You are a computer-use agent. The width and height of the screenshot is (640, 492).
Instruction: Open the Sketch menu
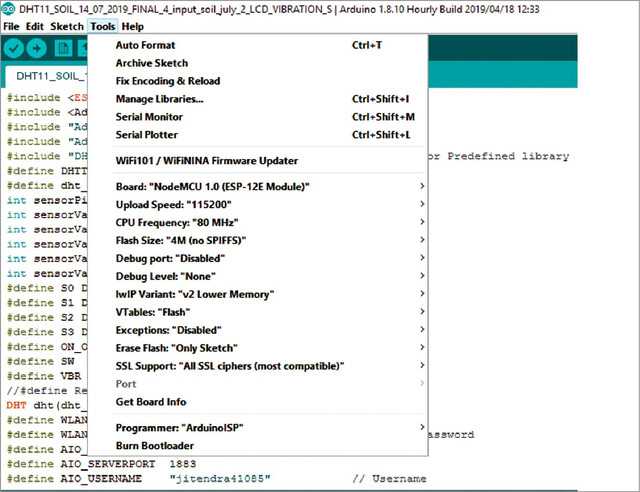click(67, 27)
